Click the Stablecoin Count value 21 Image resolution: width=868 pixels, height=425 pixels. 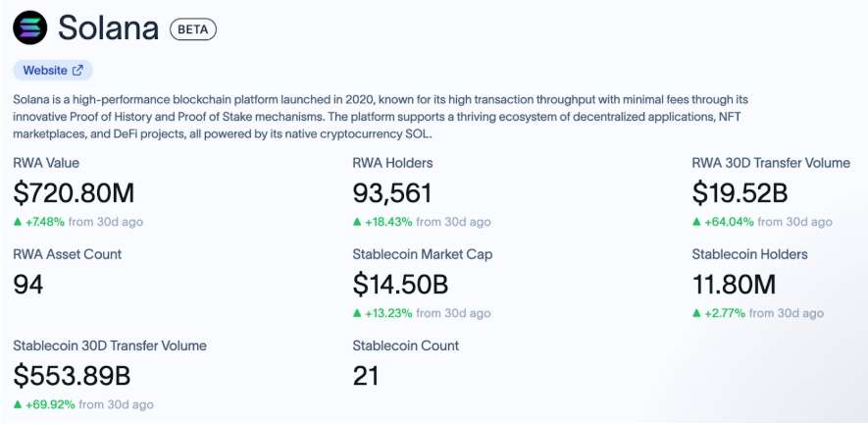pos(366,376)
